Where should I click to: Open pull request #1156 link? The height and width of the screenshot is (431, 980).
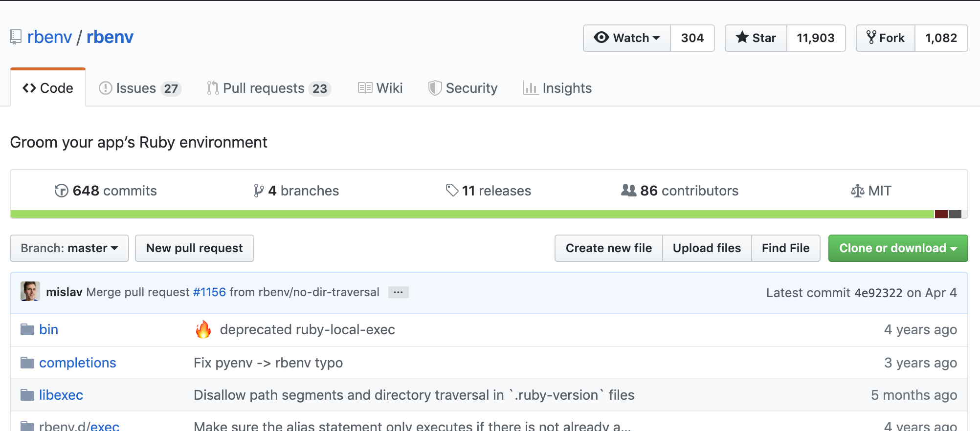coord(209,292)
